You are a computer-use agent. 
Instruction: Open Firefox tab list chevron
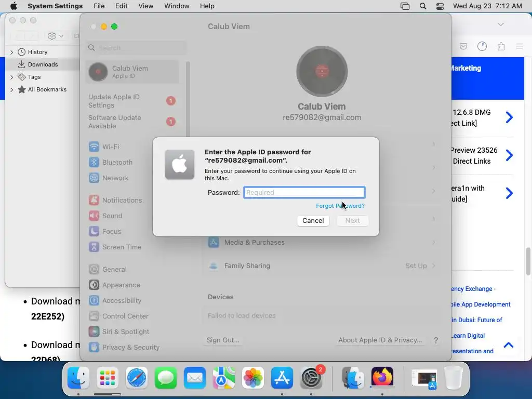click(501, 24)
